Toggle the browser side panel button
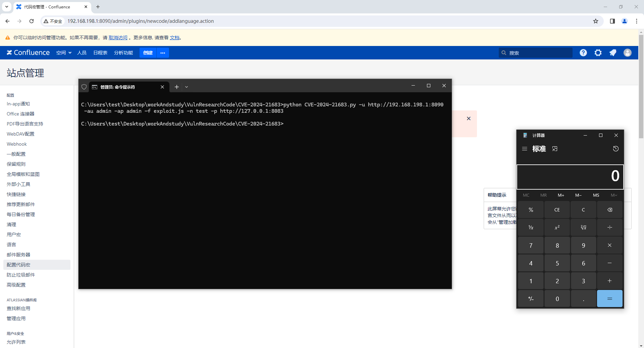Screen dimensions: 644x348 click(x=612, y=21)
